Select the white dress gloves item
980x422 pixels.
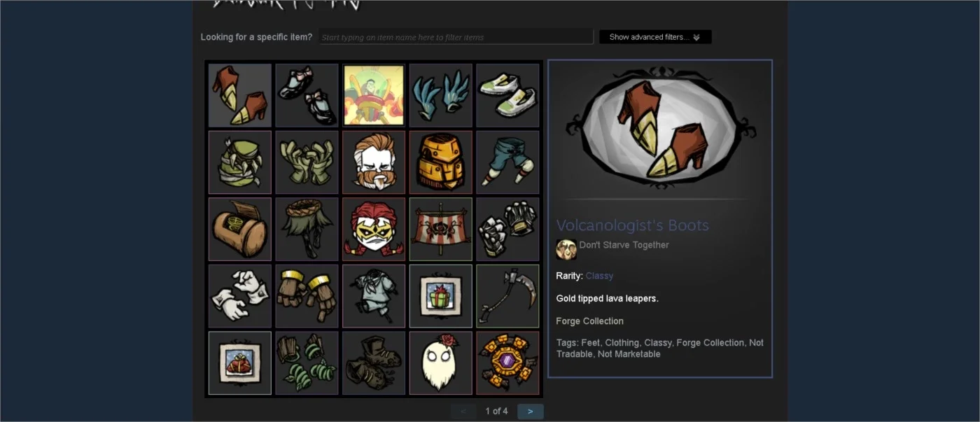click(240, 296)
